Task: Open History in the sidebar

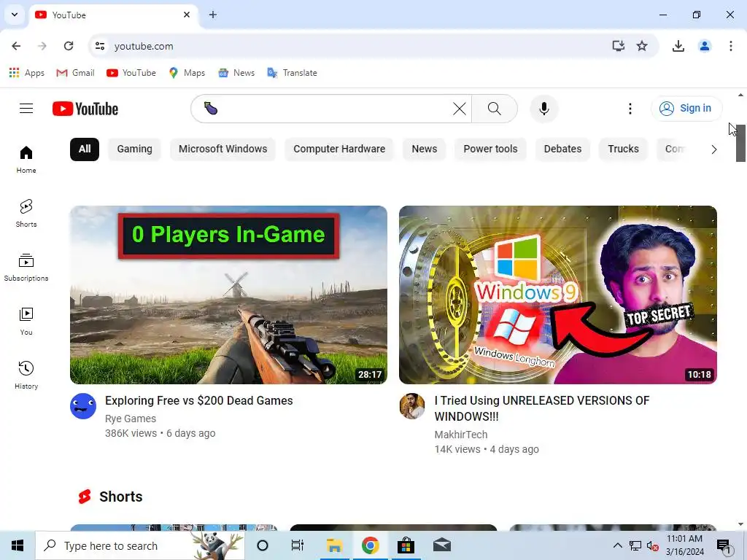Action: [x=26, y=376]
